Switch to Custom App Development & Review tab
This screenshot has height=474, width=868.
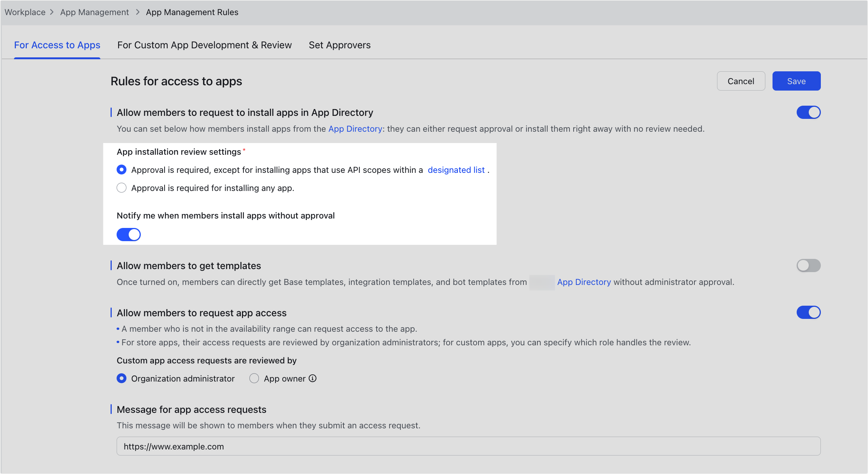tap(204, 45)
